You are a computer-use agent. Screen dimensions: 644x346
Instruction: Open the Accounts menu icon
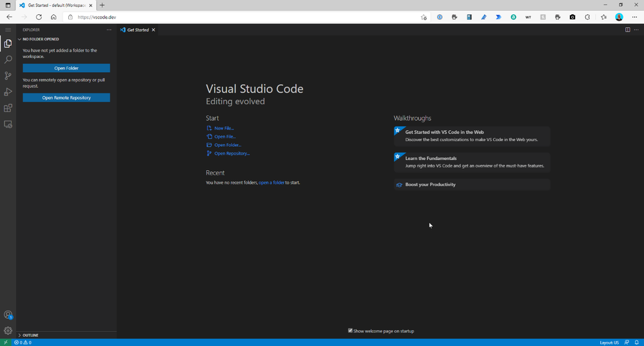8,315
